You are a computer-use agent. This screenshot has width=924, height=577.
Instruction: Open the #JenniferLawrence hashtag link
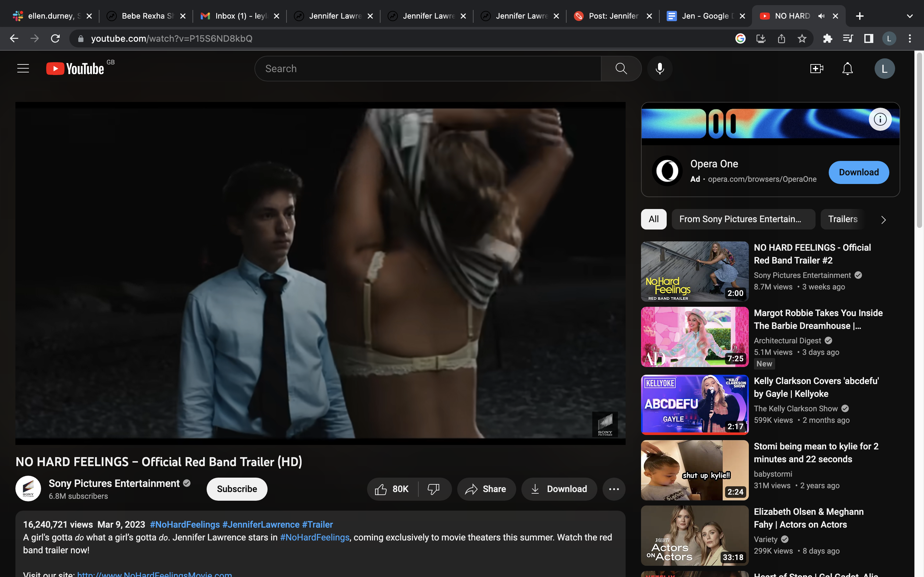[261, 524]
